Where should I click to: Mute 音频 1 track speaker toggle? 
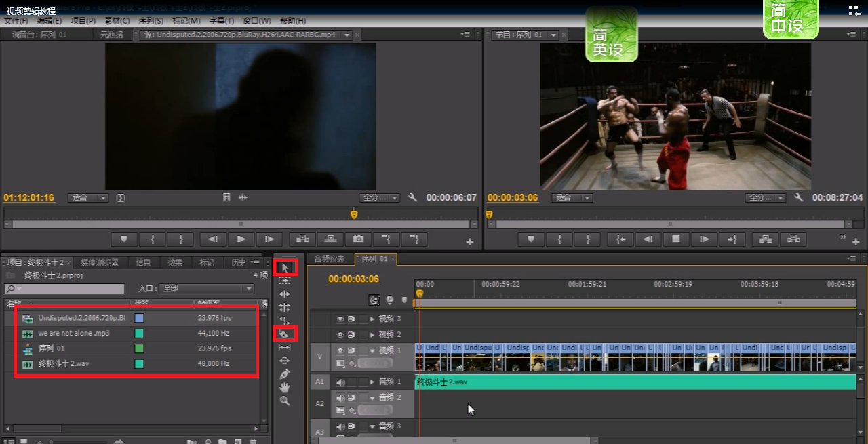pyautogui.click(x=340, y=382)
